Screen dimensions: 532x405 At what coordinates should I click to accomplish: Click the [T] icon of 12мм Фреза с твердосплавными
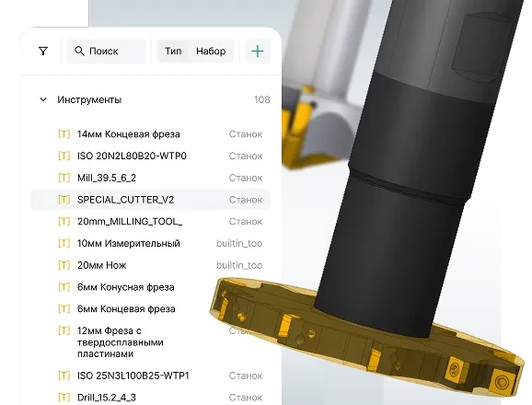click(x=64, y=330)
